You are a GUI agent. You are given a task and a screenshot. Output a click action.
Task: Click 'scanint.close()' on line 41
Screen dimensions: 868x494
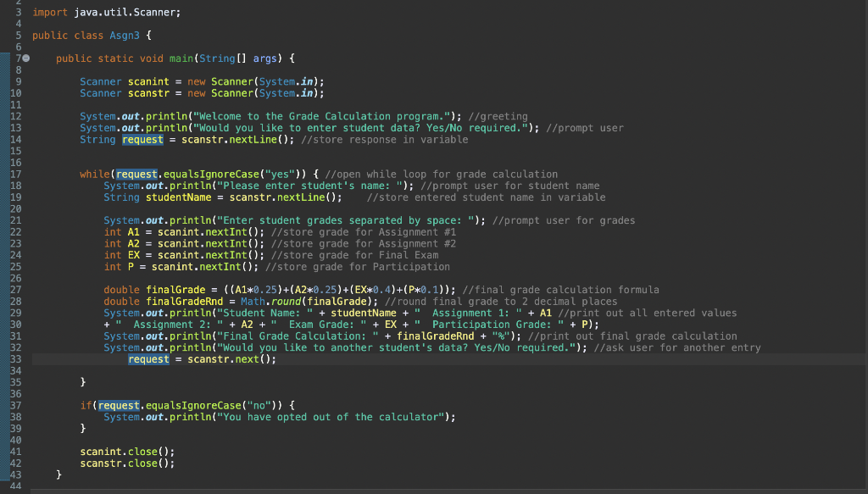(x=125, y=452)
